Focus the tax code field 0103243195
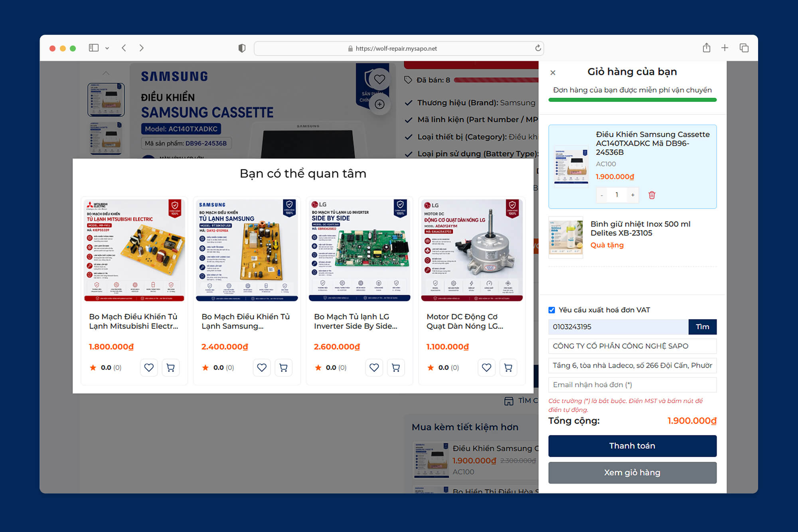The image size is (798, 532). pyautogui.click(x=618, y=327)
